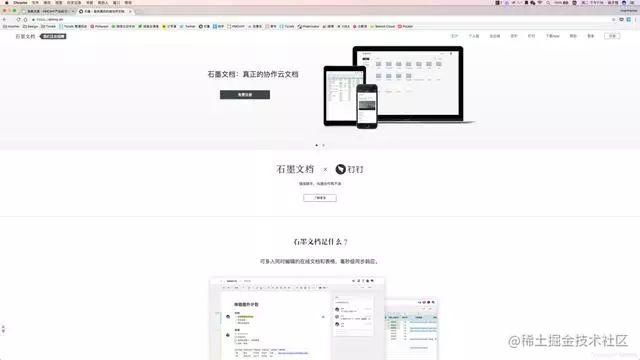
Task: Click the phone mockup image in the hero
Action: [x=367, y=106]
